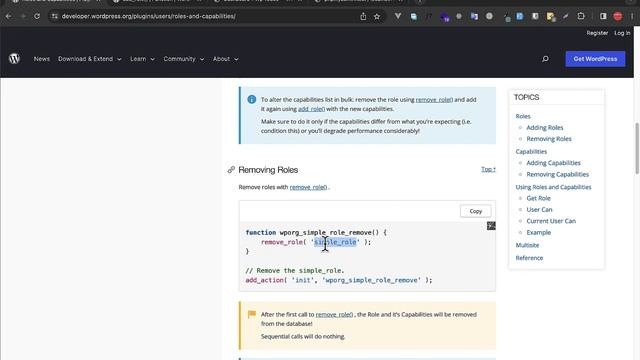Click the Get WordPress button
The width and height of the screenshot is (640, 360).
click(x=595, y=59)
